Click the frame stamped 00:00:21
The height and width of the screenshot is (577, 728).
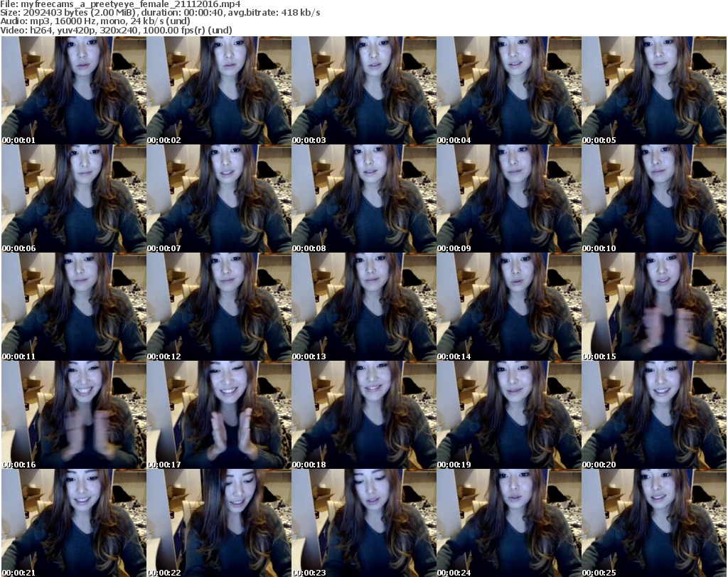[x=74, y=523]
